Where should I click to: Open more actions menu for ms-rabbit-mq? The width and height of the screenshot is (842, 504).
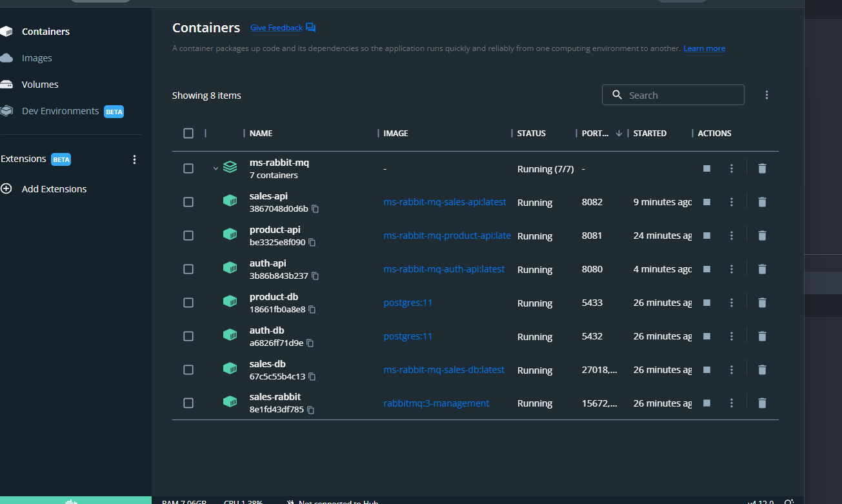[x=732, y=168]
